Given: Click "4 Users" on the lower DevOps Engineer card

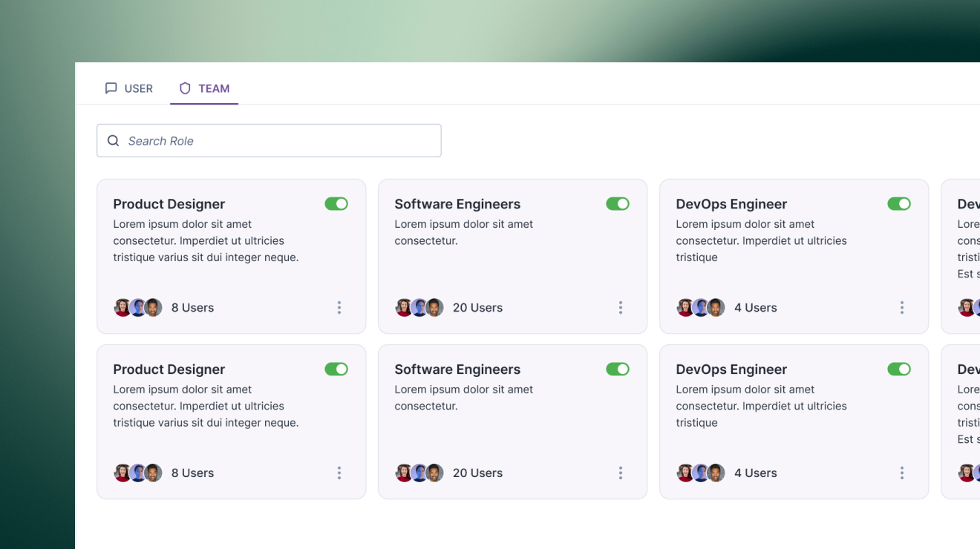Looking at the screenshot, I should [755, 473].
